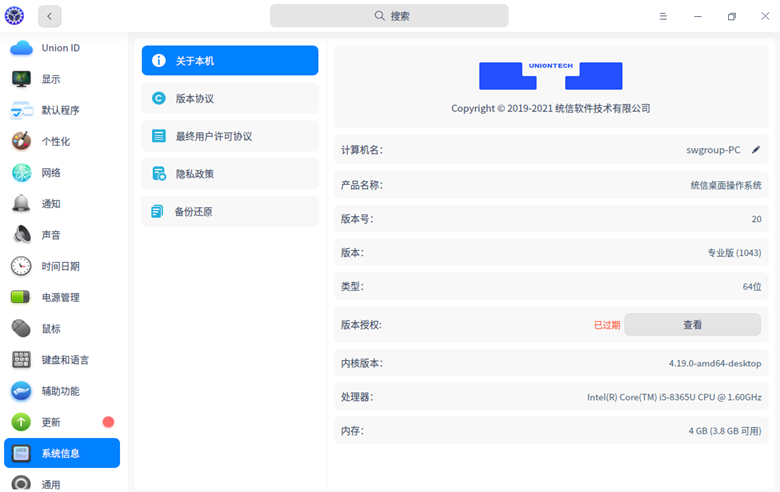Open the 通用 general settings icon
This screenshot has height=492, width=780.
[x=21, y=484]
